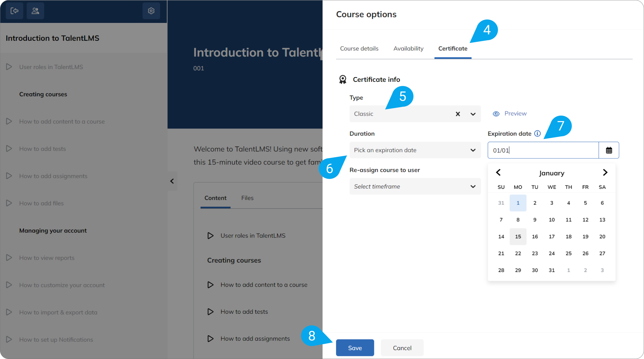Click the exit course icon in top bar
The height and width of the screenshot is (359, 644).
(x=14, y=11)
